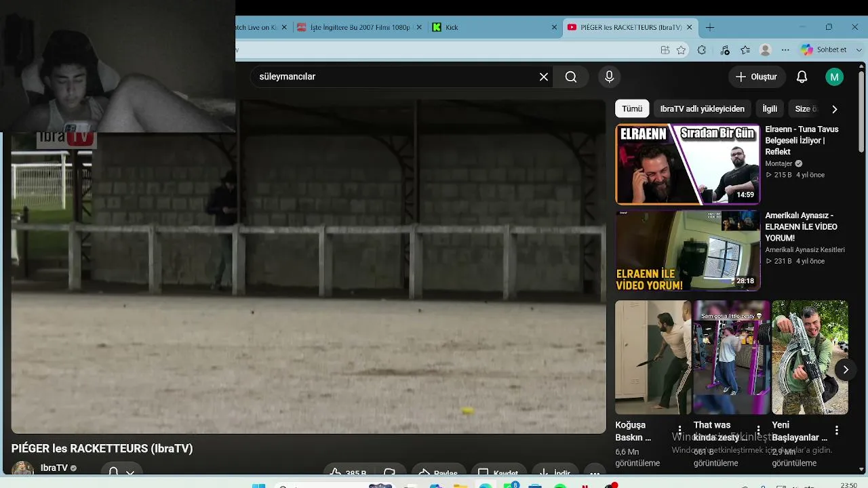Open the That was kinda zesty short

click(731, 357)
